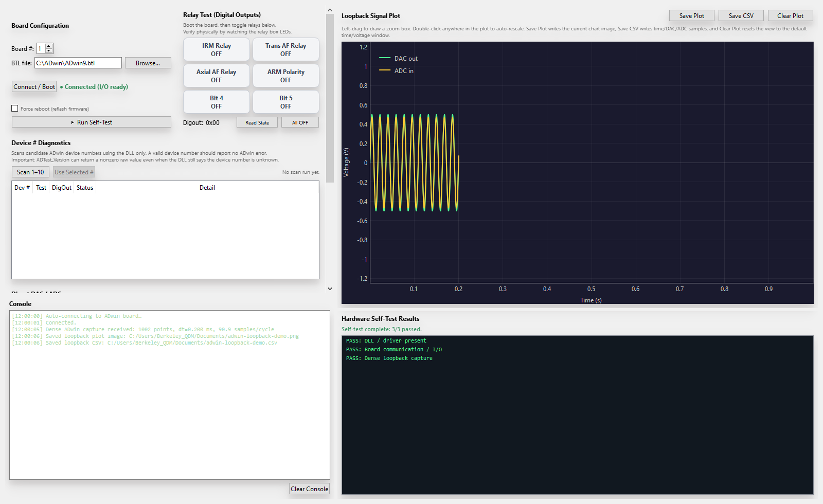Click the 'No scan run yet.' status
The image size is (823, 504).
300,172
